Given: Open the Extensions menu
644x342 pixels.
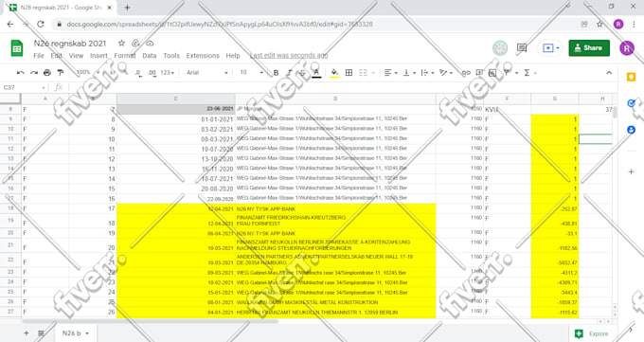Looking at the screenshot, I should tap(203, 56).
